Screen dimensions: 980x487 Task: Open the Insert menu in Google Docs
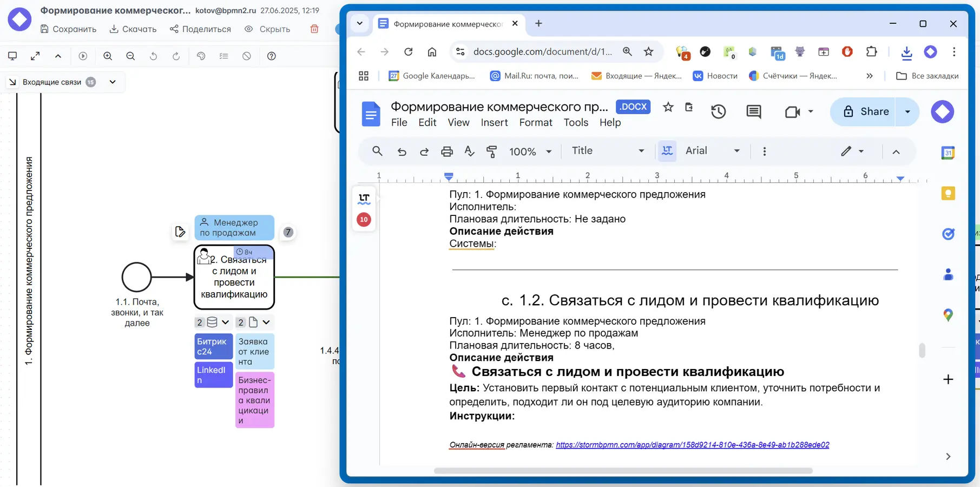point(495,122)
